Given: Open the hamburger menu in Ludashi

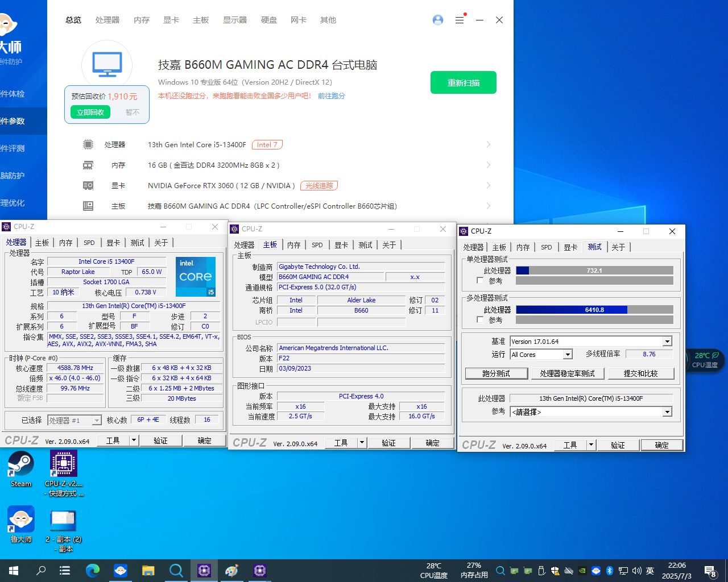Looking at the screenshot, I should (460, 20).
